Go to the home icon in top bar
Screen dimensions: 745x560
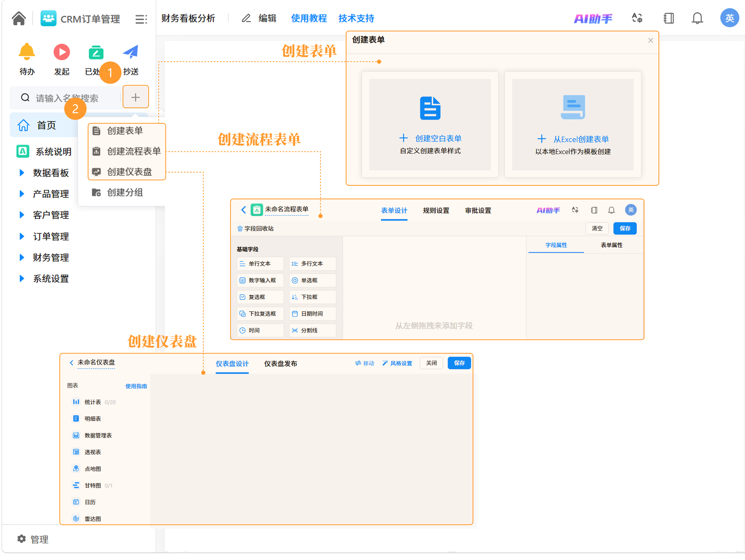coord(19,18)
